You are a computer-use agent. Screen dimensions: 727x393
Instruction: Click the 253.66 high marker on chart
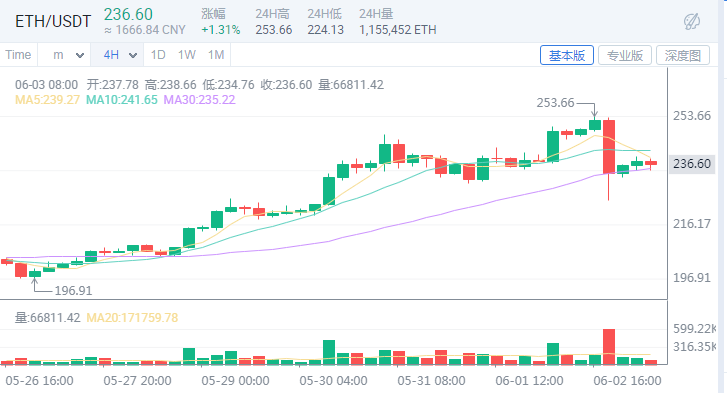[555, 103]
